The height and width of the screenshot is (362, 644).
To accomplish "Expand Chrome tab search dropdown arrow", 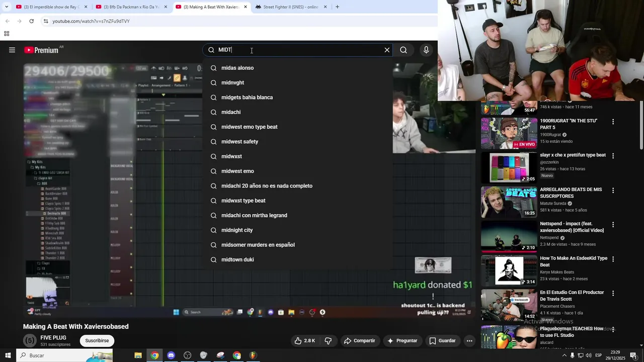I will click(x=6, y=7).
